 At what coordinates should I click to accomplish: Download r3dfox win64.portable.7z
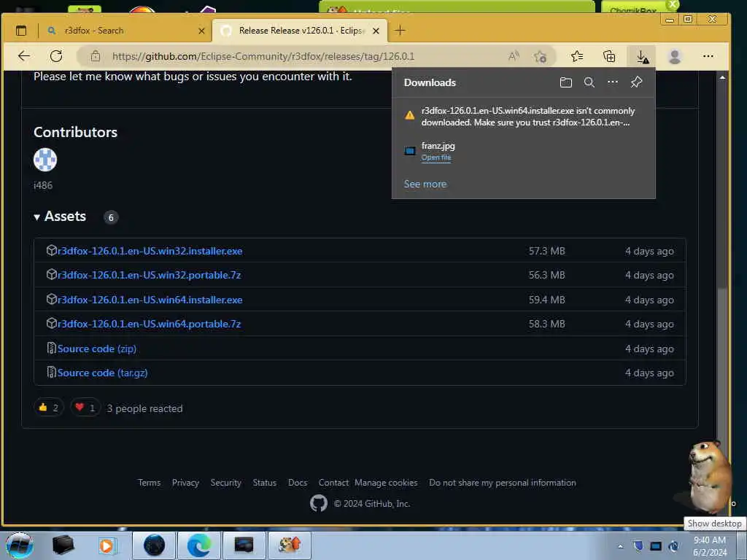[149, 324]
